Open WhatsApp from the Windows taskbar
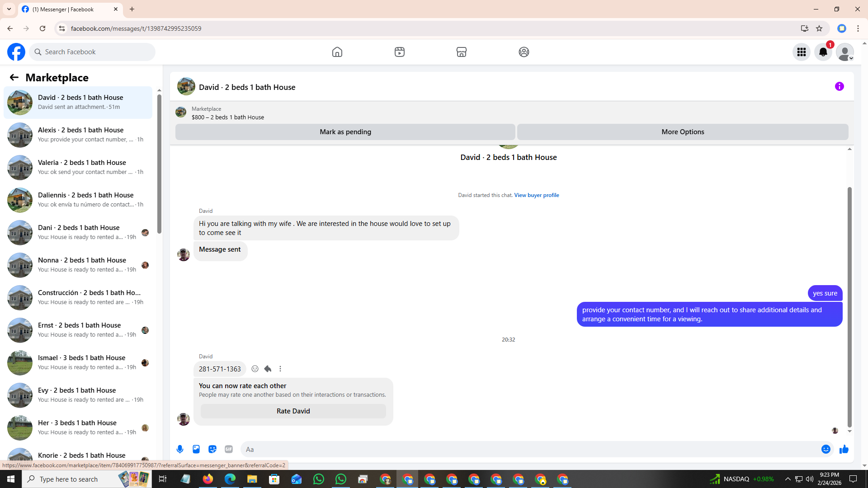This screenshot has height=488, width=868. [x=319, y=479]
